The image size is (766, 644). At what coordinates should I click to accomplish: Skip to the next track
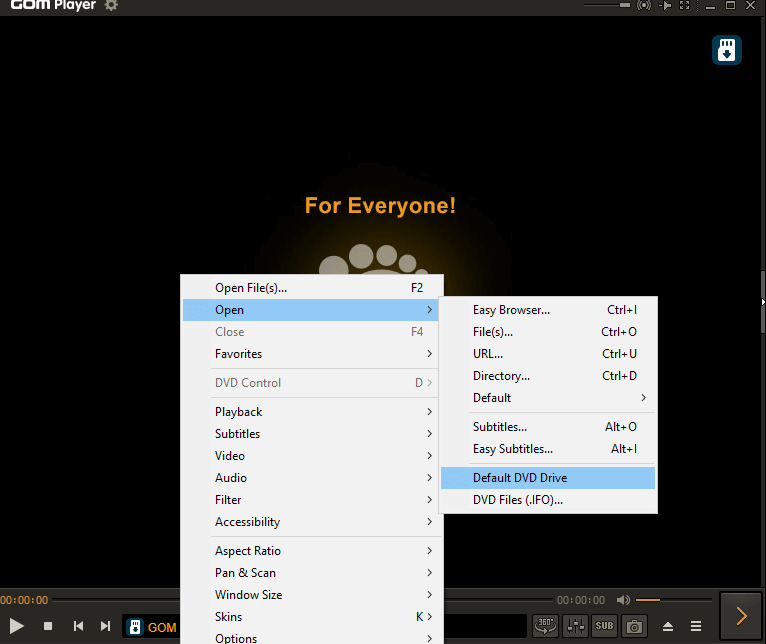tap(105, 626)
